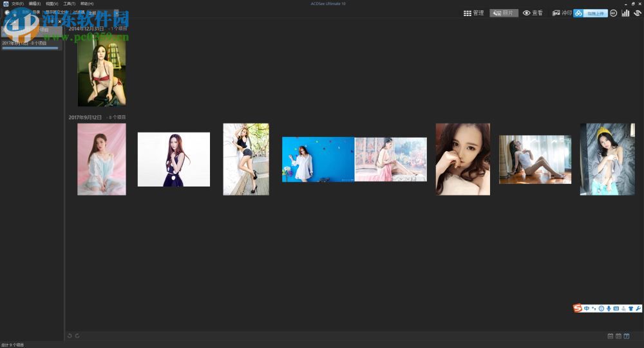Open the 编辑(E) menu
The height and width of the screenshot is (348, 644).
coord(35,4)
